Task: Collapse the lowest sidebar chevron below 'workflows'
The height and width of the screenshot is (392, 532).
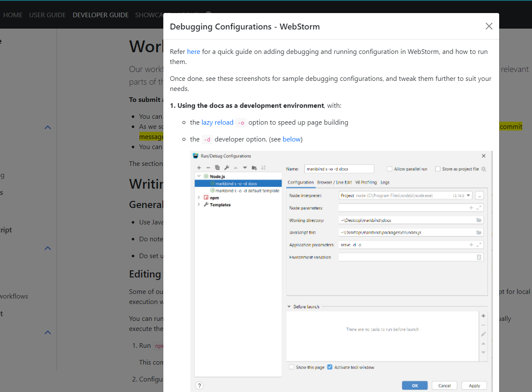Action: (48, 332)
